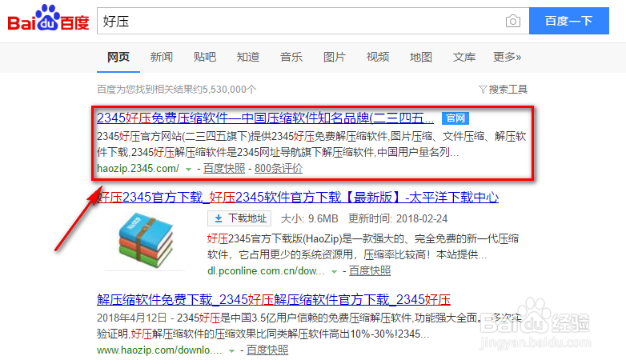Expand arrow next to www.haozip.com/downlo....
Image resolution: width=626 pixels, height=364 pixels.
point(231,351)
